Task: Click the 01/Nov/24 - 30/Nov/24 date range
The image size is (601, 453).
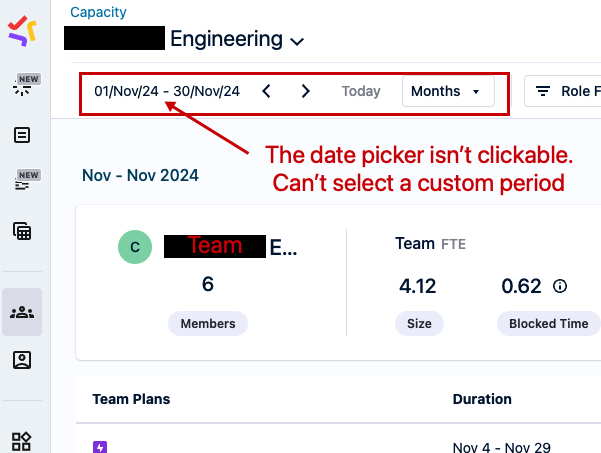Action: point(167,91)
